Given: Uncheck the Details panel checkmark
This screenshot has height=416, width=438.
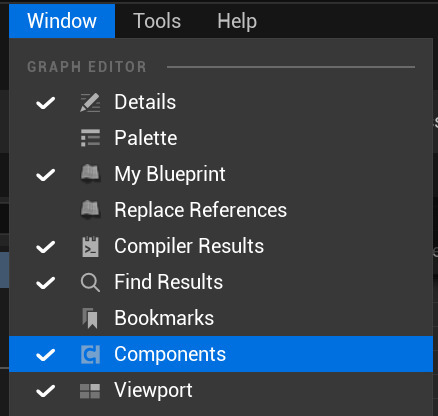Looking at the screenshot, I should click(46, 103).
